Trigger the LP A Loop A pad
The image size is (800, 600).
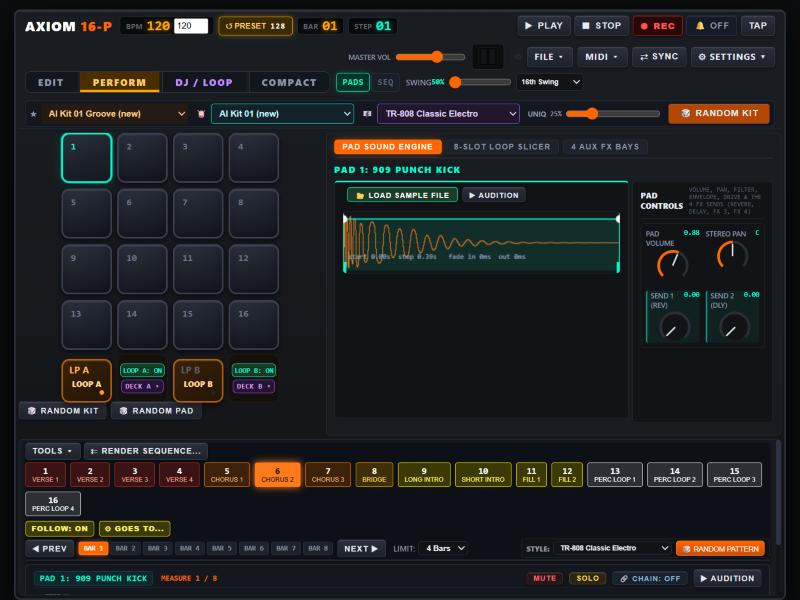(x=87, y=381)
